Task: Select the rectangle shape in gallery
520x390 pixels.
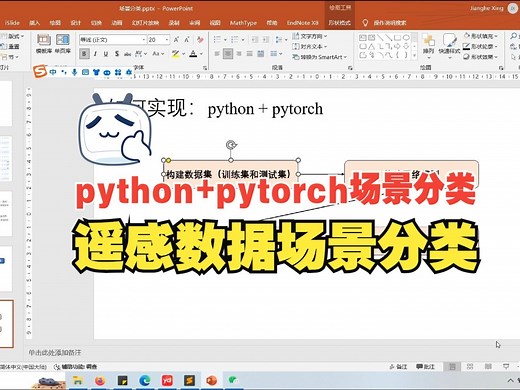Action: 397,38
